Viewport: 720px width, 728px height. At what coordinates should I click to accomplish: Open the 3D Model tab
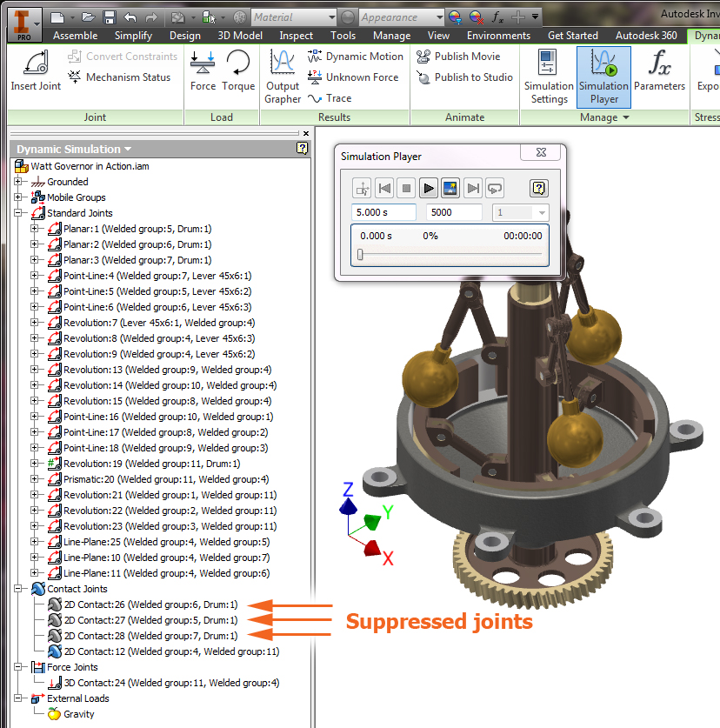click(x=240, y=36)
